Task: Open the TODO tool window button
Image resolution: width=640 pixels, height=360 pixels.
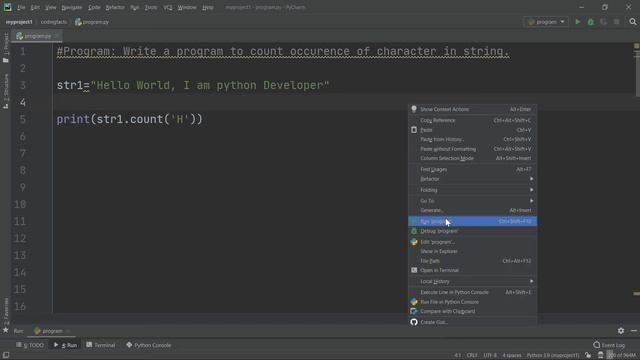Action: point(30,345)
